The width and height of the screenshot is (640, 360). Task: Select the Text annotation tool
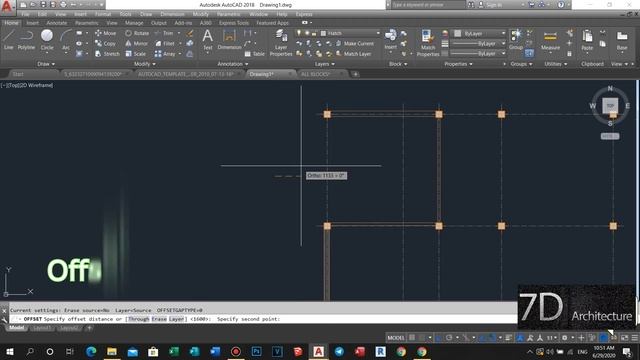[x=207, y=40]
